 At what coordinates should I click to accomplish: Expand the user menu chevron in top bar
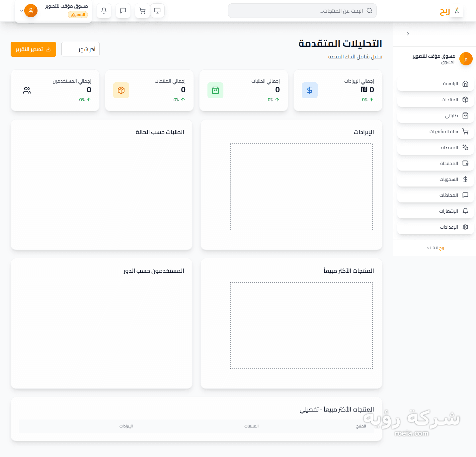point(22,11)
